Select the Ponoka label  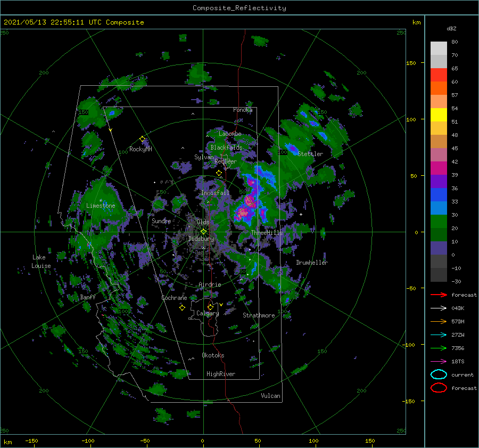pyautogui.click(x=243, y=110)
